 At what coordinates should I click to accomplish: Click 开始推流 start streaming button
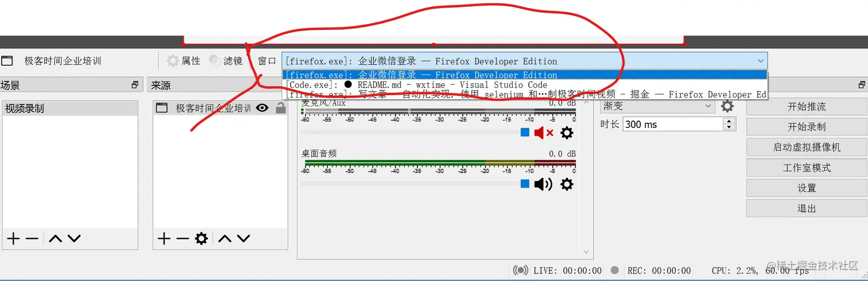pyautogui.click(x=806, y=107)
